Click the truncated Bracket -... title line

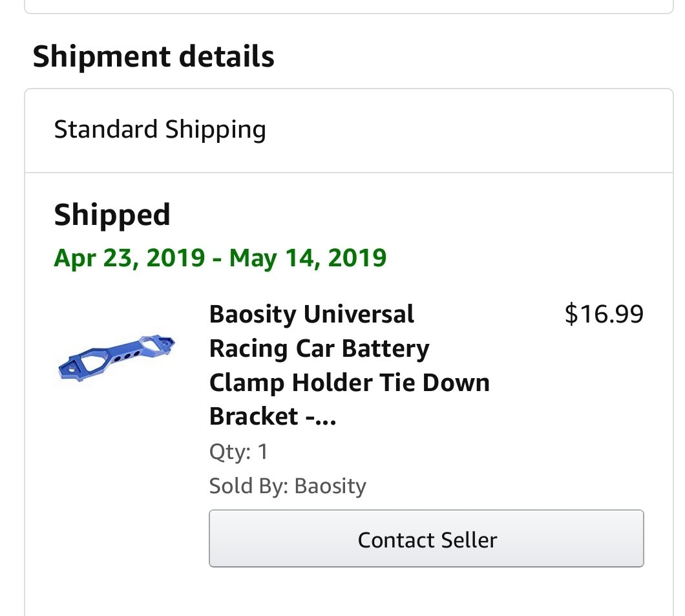pyautogui.click(x=273, y=416)
